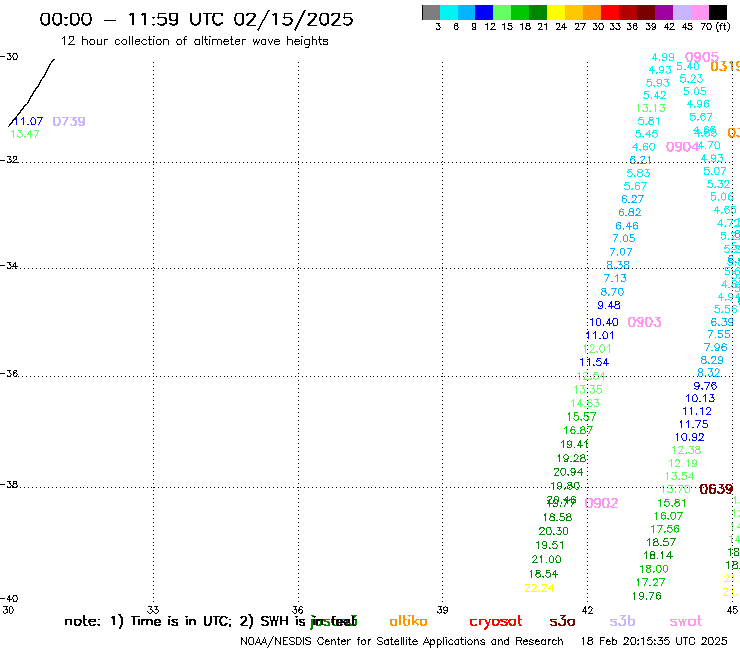The height and width of the screenshot is (650, 740).
Task: Select the '20.30' wave height value
Action: pyautogui.click(x=553, y=532)
